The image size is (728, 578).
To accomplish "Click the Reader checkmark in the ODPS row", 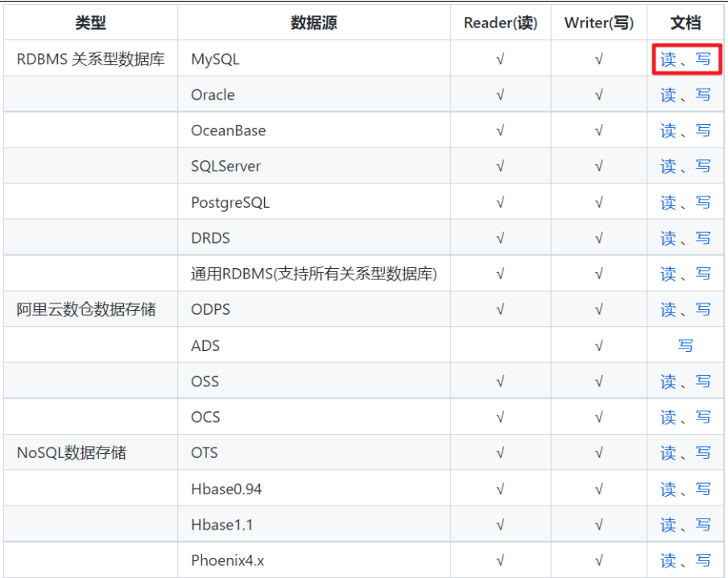I will [x=500, y=310].
